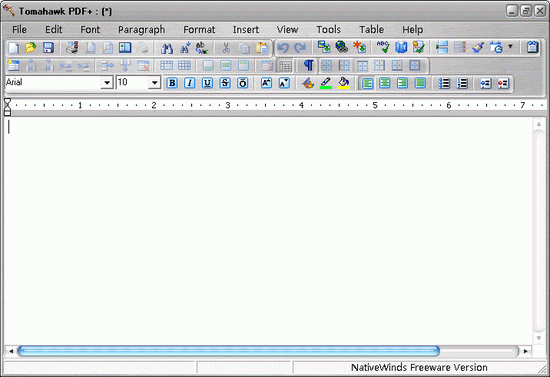Screen dimensions: 550x377
Task: Pick background fill with yellow swatch
Action: coord(343,83)
